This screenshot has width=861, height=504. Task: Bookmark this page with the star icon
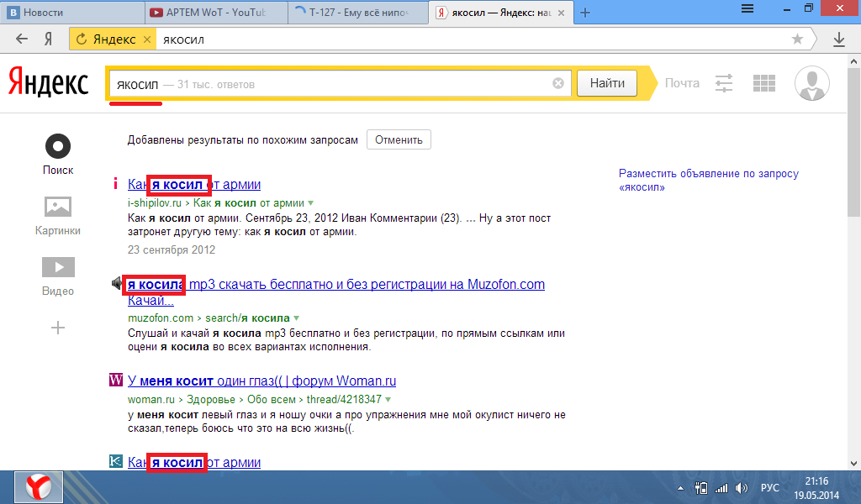pyautogui.click(x=797, y=39)
